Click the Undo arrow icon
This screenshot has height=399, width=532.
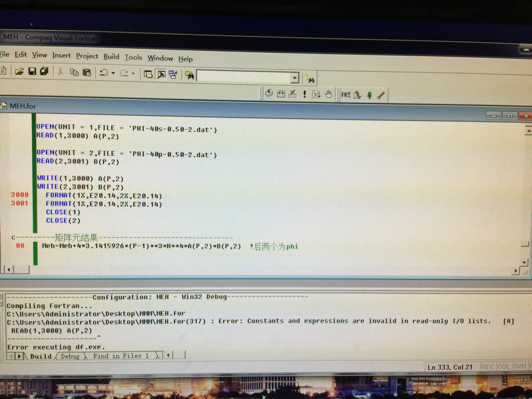click(x=104, y=73)
